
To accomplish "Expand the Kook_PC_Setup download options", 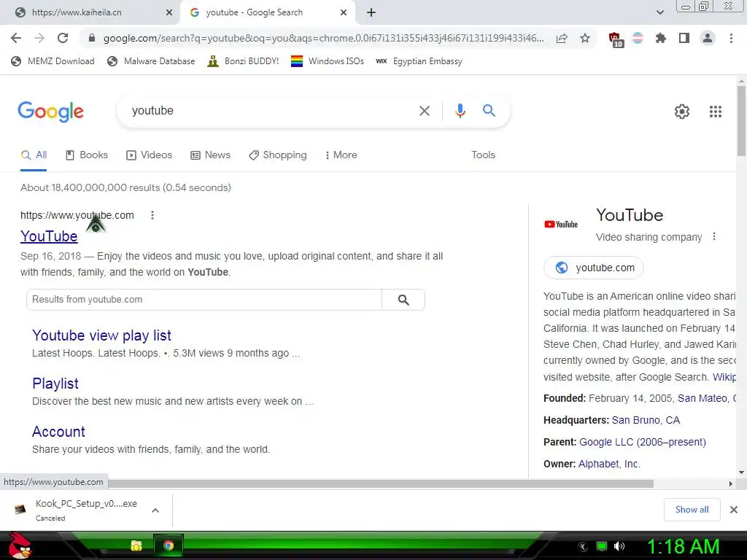I will pyautogui.click(x=155, y=510).
